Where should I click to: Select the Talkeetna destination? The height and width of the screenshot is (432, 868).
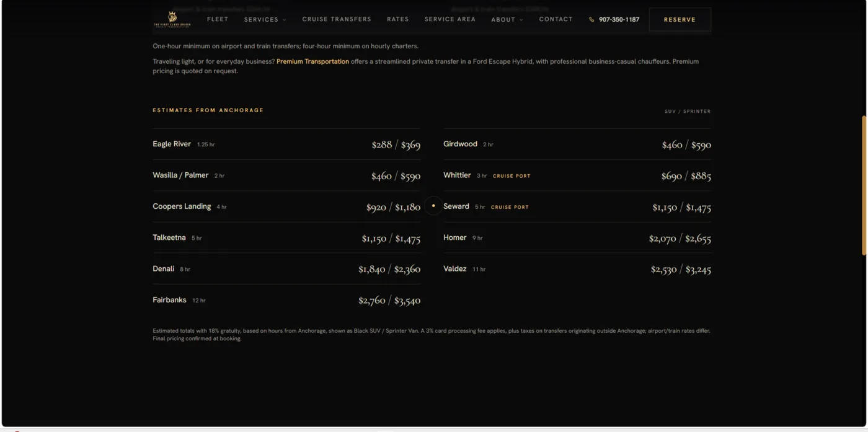[x=169, y=237]
